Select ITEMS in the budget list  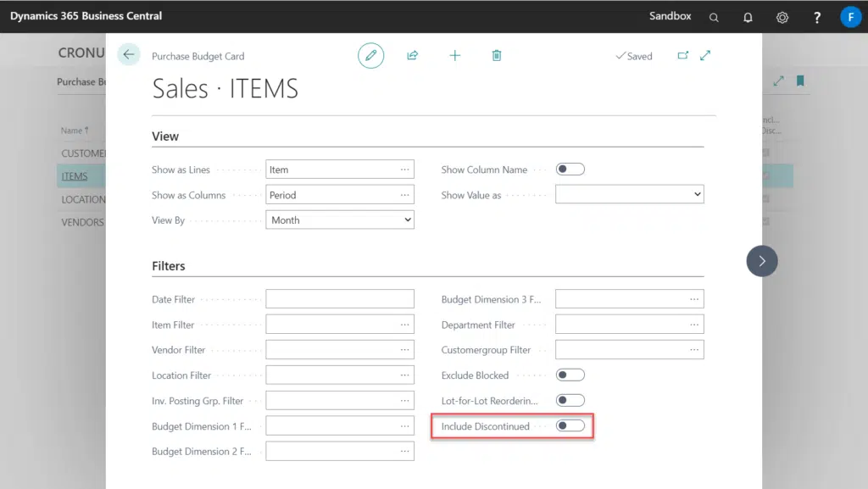point(75,176)
